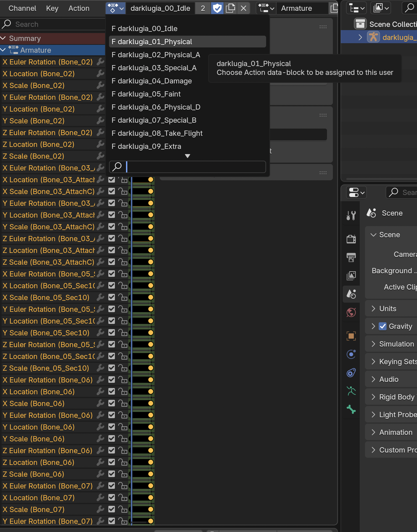The height and width of the screenshot is (532, 417).
Task: Toggle mute checkbox for X Scale (Bone_05_Sec10)
Action: click(112, 297)
